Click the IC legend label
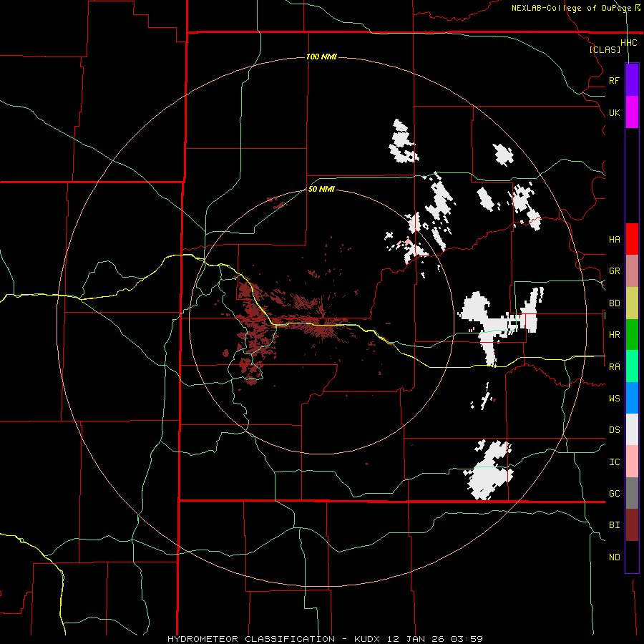The height and width of the screenshot is (644, 644). coord(614,462)
